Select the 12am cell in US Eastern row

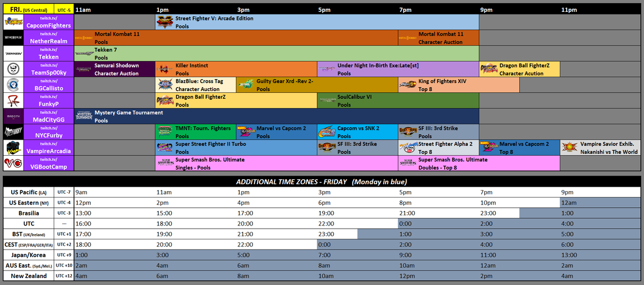[x=600, y=202]
